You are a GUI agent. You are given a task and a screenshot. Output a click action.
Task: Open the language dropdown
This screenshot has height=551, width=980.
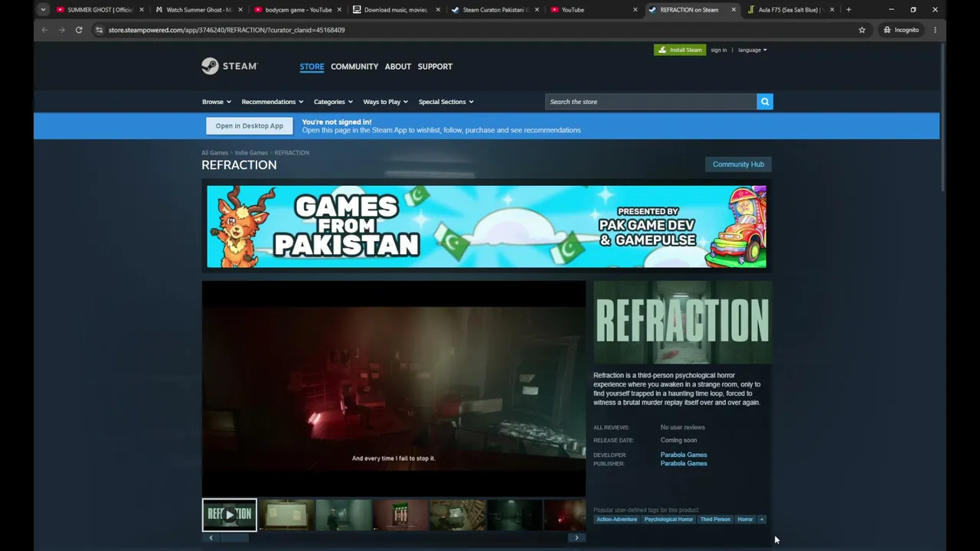753,50
